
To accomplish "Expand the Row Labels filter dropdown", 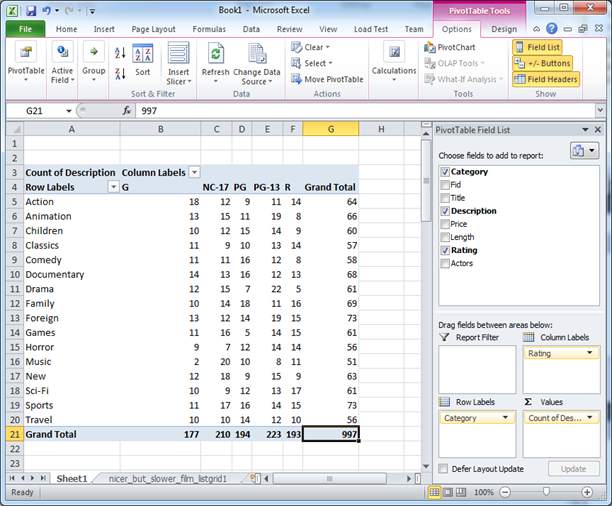I will coord(113,187).
